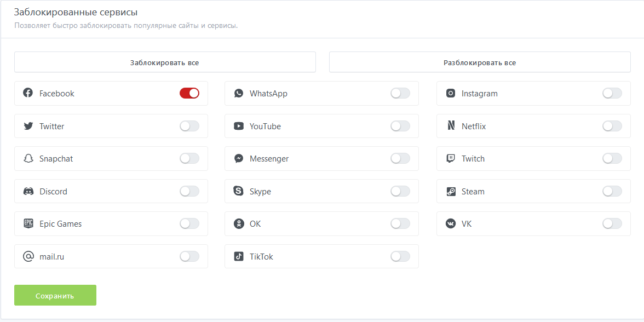
Task: Click the Steam logo icon
Action: 451,192
